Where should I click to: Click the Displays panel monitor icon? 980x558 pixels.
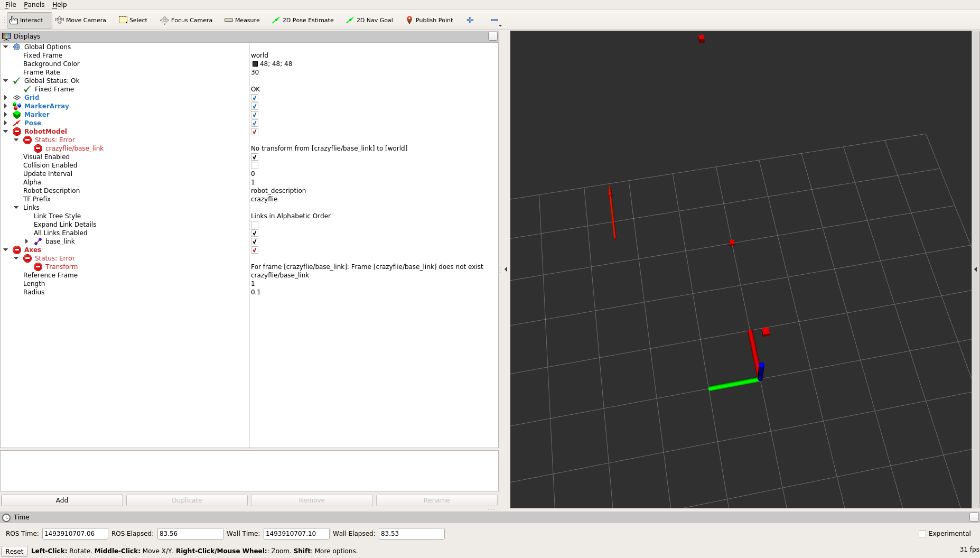click(6, 36)
